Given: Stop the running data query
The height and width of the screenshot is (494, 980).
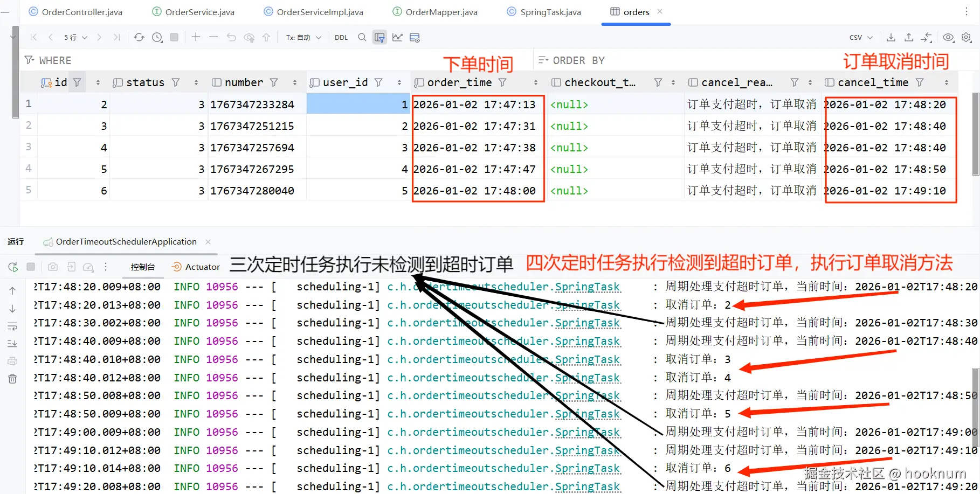Looking at the screenshot, I should point(174,37).
